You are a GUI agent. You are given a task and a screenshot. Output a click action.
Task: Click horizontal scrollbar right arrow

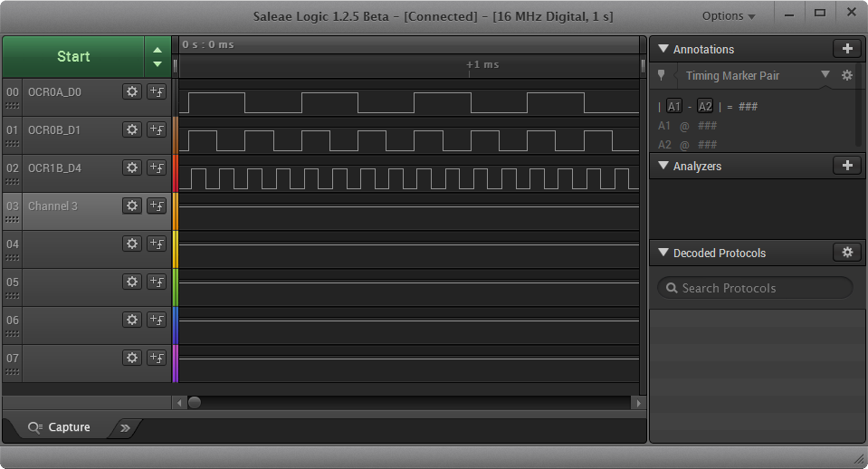tap(638, 403)
